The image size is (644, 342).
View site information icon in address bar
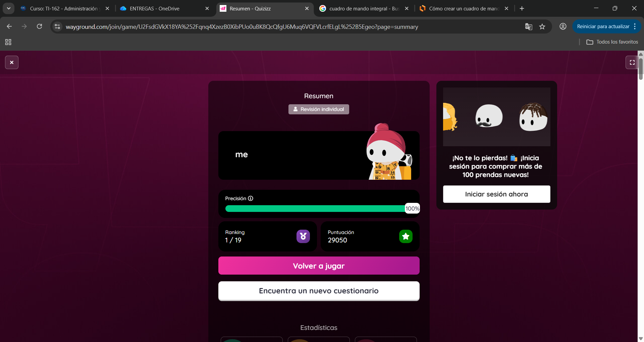coord(58,26)
